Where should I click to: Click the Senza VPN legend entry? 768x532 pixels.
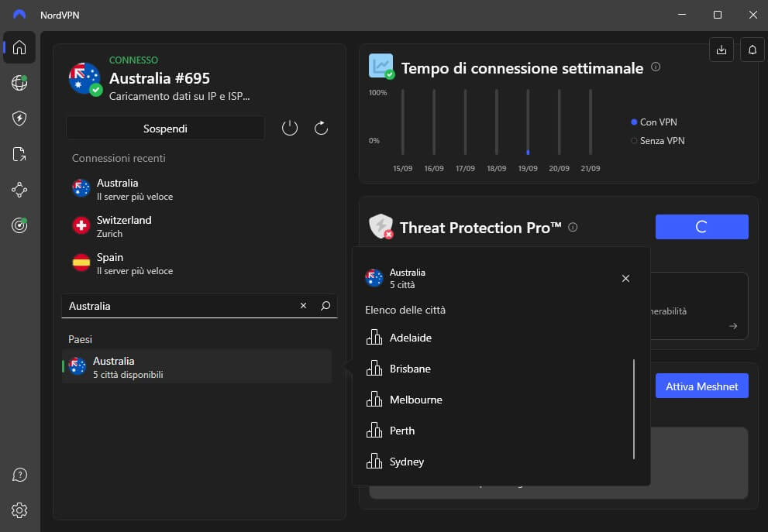[x=657, y=140]
